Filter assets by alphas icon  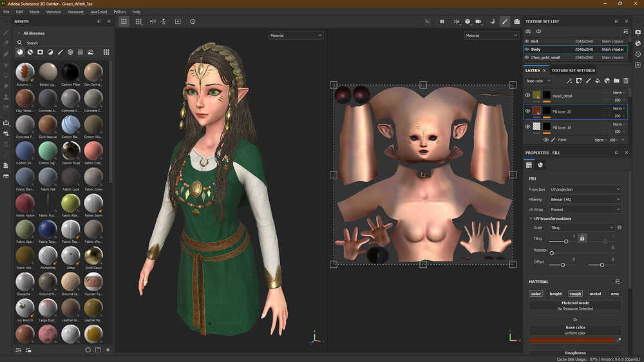click(70, 52)
